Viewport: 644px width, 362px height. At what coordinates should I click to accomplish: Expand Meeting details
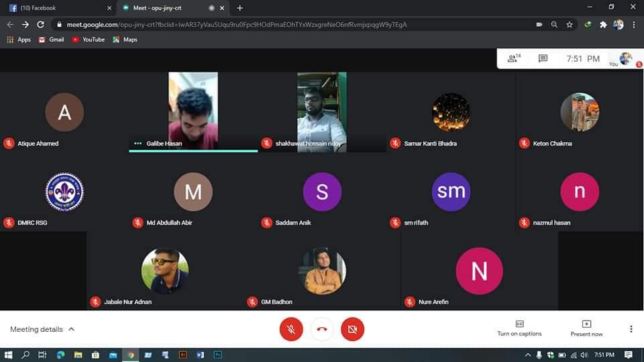42,329
